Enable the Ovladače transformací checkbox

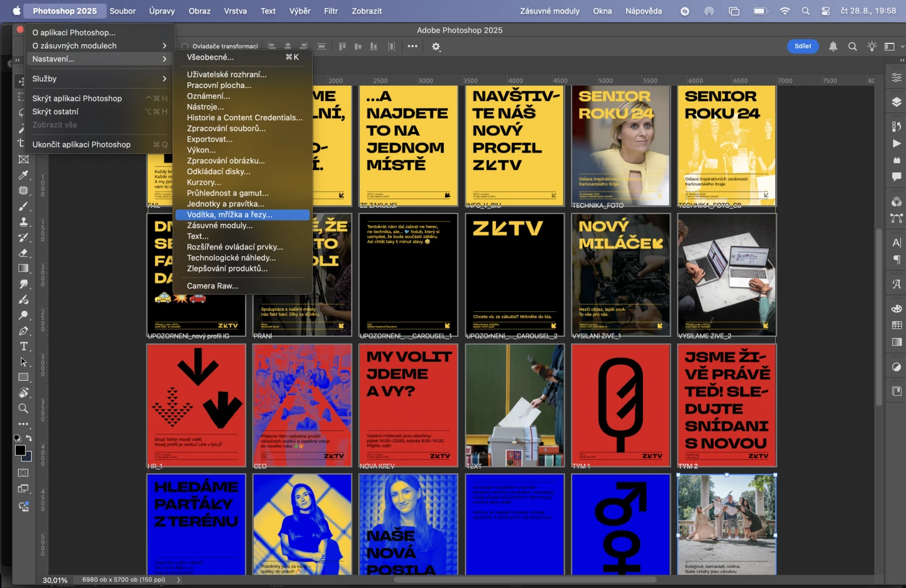184,47
